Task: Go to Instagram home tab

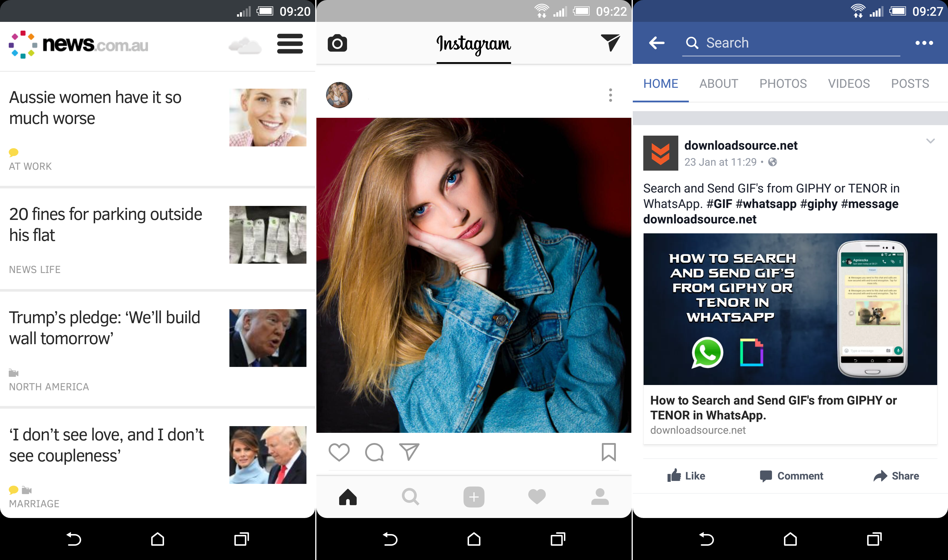Action: 348,497
